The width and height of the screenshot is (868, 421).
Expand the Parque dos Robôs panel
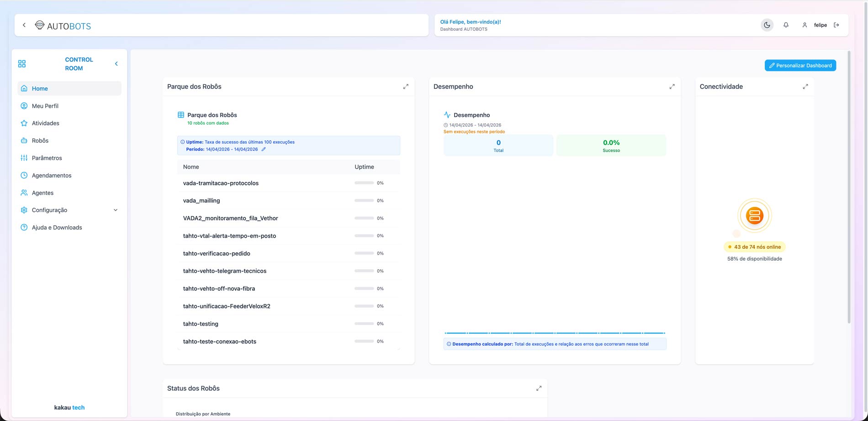pos(406,87)
